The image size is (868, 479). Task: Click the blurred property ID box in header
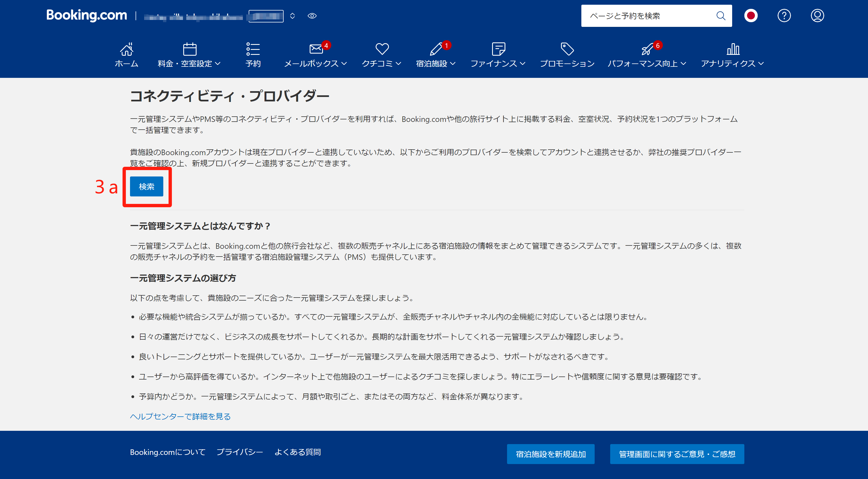[266, 16]
